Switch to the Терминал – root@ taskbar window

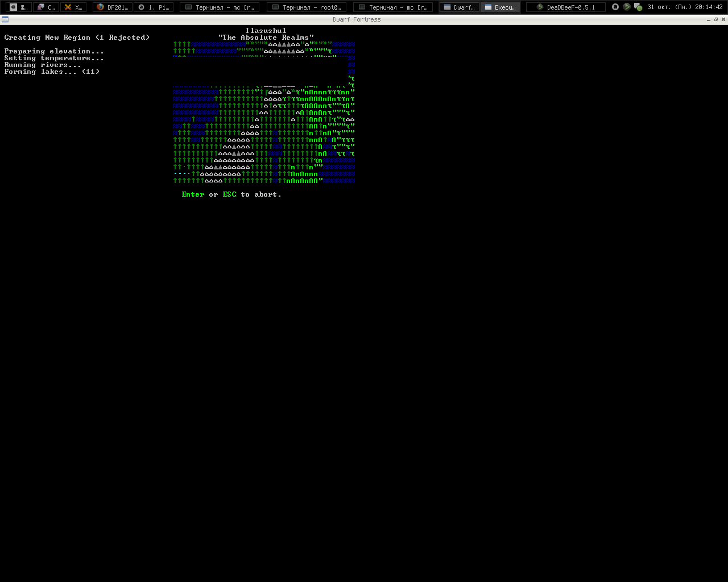tap(307, 7)
